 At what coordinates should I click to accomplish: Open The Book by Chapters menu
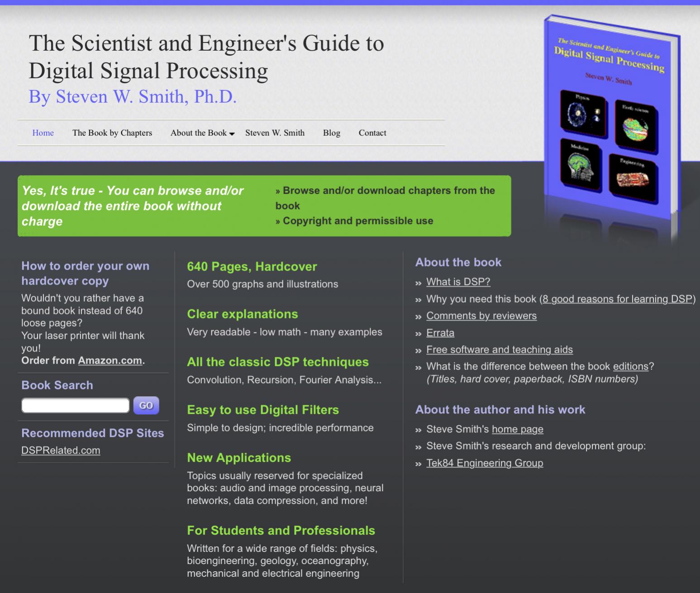[x=112, y=133]
